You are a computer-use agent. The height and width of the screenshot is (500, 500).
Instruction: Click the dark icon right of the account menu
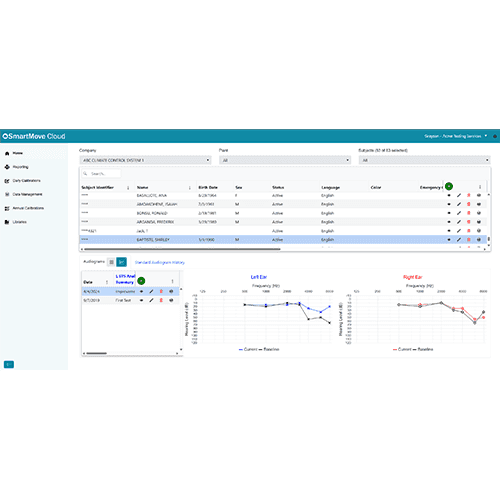[495, 136]
